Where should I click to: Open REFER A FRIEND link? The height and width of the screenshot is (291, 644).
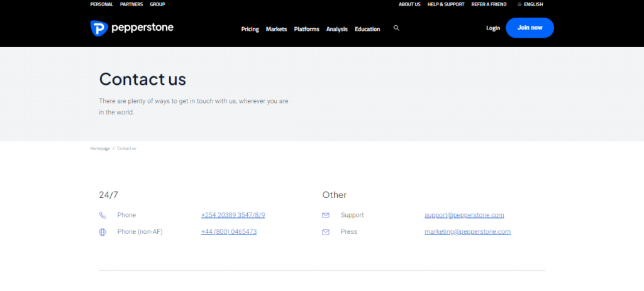pos(489,4)
